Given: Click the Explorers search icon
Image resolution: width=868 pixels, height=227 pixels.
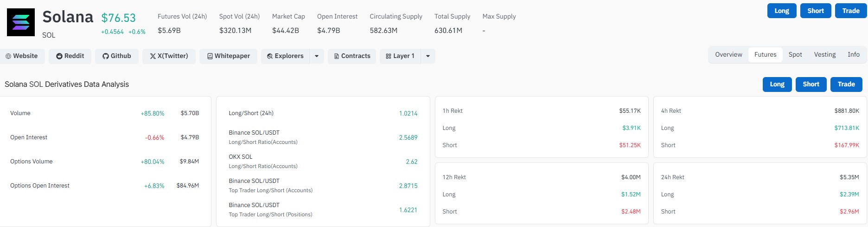Looking at the screenshot, I should (270, 56).
